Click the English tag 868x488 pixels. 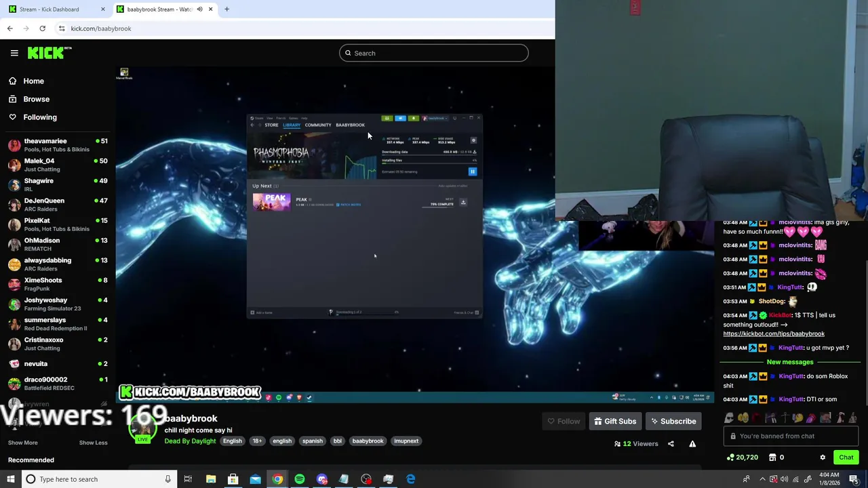pos(232,441)
